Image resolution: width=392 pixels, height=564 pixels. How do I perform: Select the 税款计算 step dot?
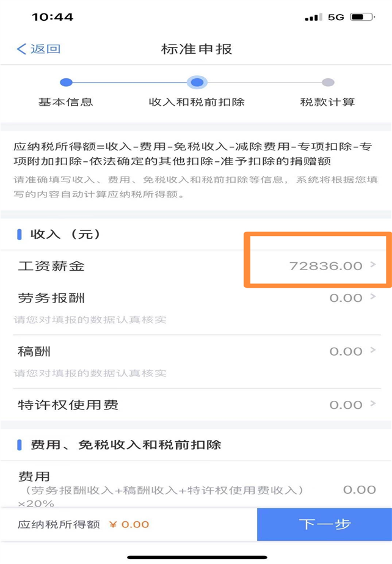coord(328,82)
